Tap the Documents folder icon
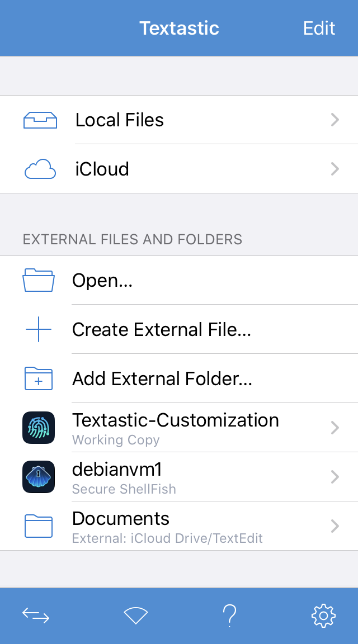358x644 pixels. tap(38, 526)
